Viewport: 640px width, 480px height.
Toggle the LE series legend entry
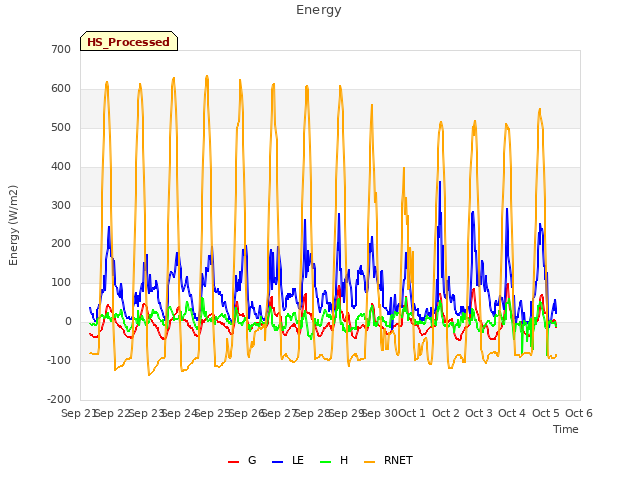pos(288,460)
